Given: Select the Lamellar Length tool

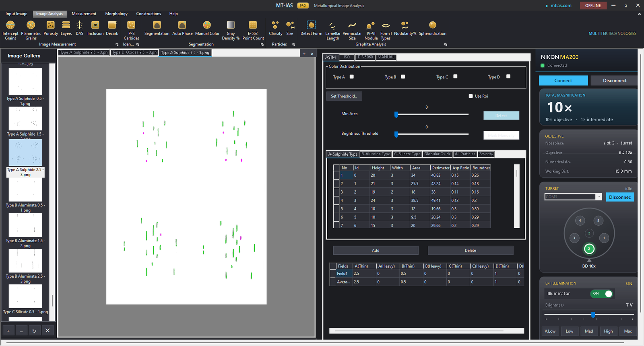Looking at the screenshot, I should pyautogui.click(x=333, y=30).
